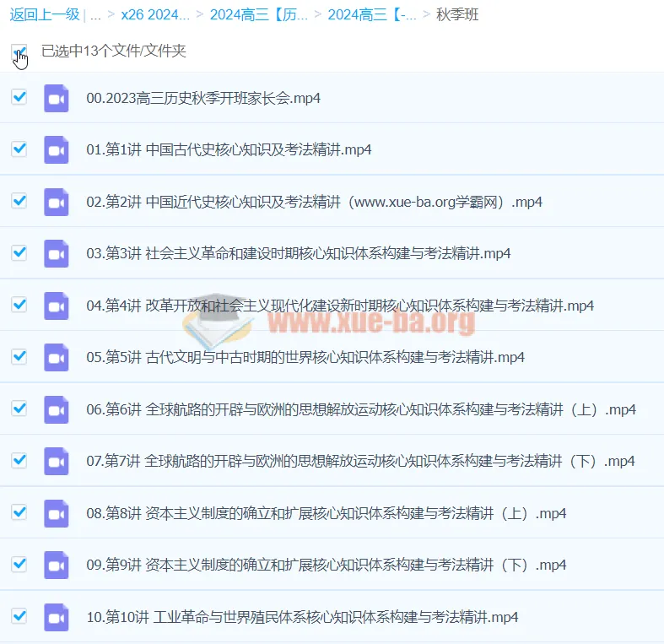The image size is (664, 644).
Task: Toggle the select-all checkbox at top
Action: click(19, 51)
